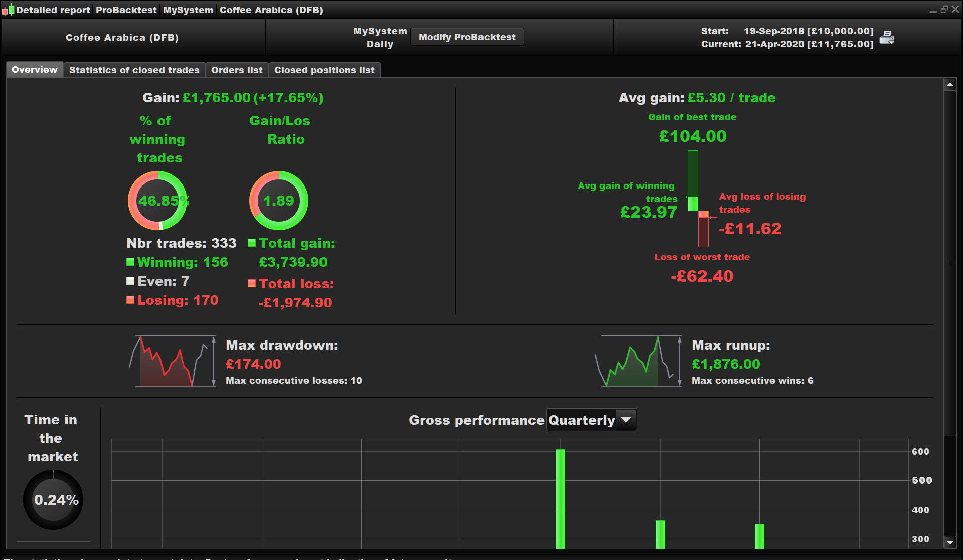Click the Time in the market gauge
The image size is (963, 560).
click(x=53, y=500)
